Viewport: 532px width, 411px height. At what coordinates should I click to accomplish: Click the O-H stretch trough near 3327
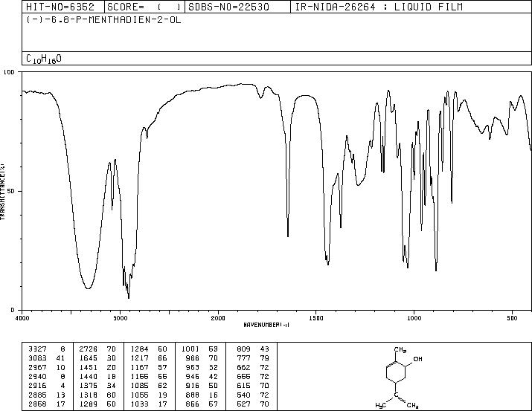tap(88, 288)
